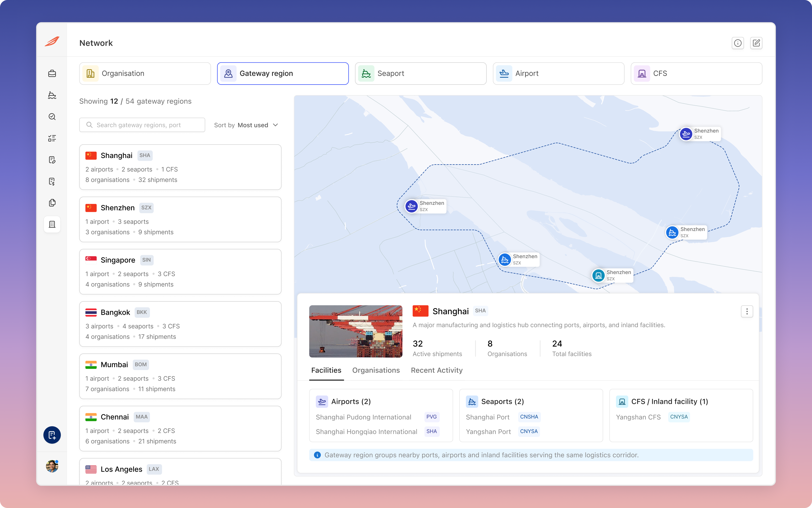Click the red wing app logo
Image resolution: width=812 pixels, height=508 pixels.
pyautogui.click(x=52, y=41)
